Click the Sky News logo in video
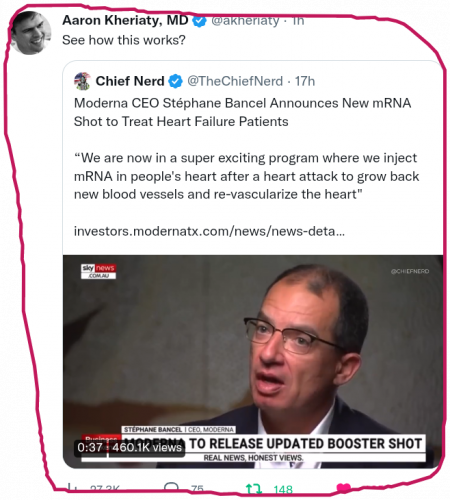The image size is (450, 500). 98,271
